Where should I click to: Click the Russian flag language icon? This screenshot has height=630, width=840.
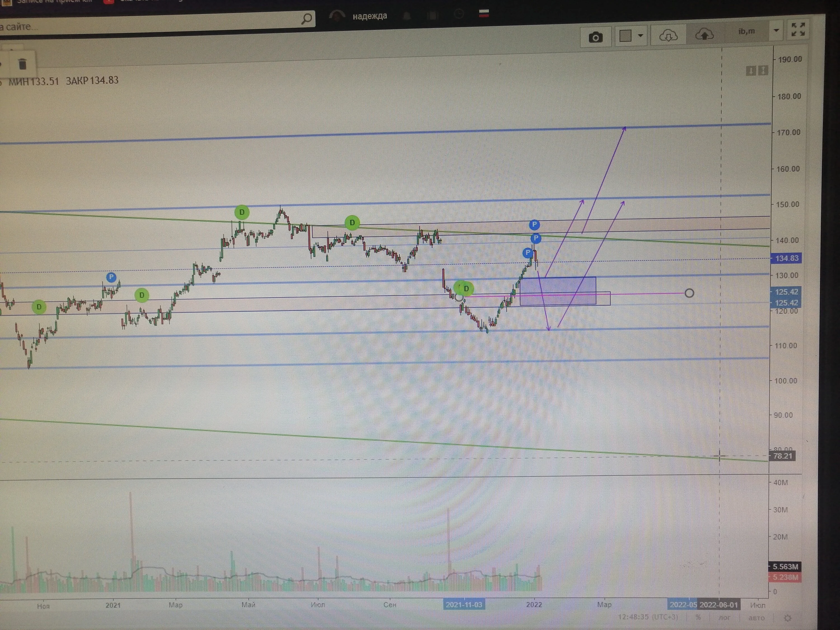[484, 14]
